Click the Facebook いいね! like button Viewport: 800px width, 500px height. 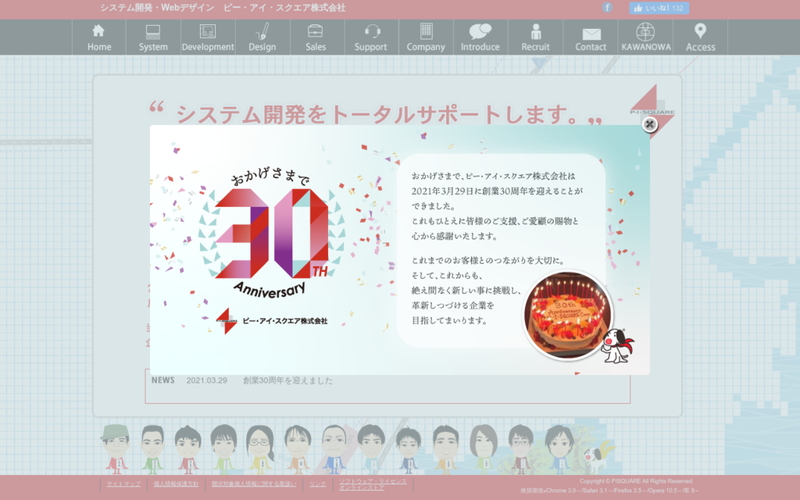[659, 8]
